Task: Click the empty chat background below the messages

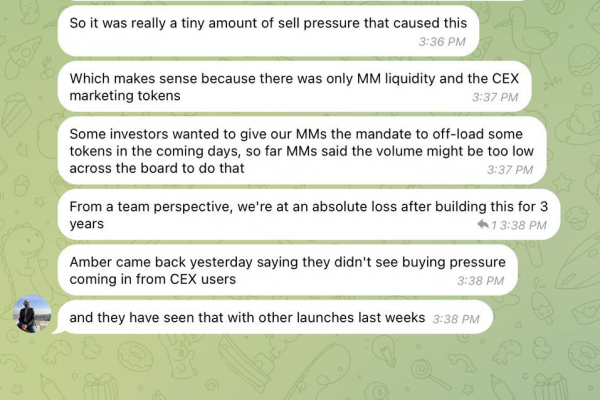Action: coord(300,367)
